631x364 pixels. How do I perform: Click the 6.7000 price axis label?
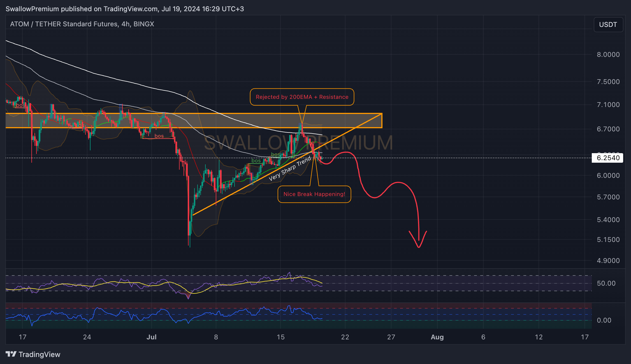click(x=608, y=129)
